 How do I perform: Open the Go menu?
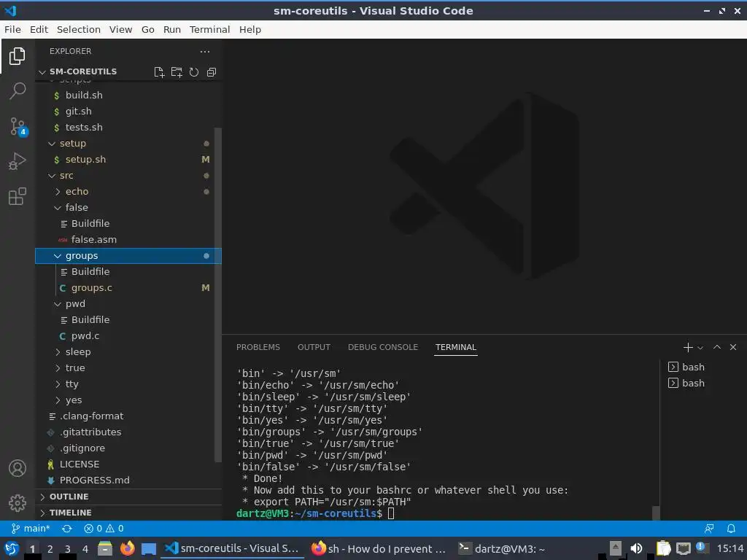coord(147,29)
